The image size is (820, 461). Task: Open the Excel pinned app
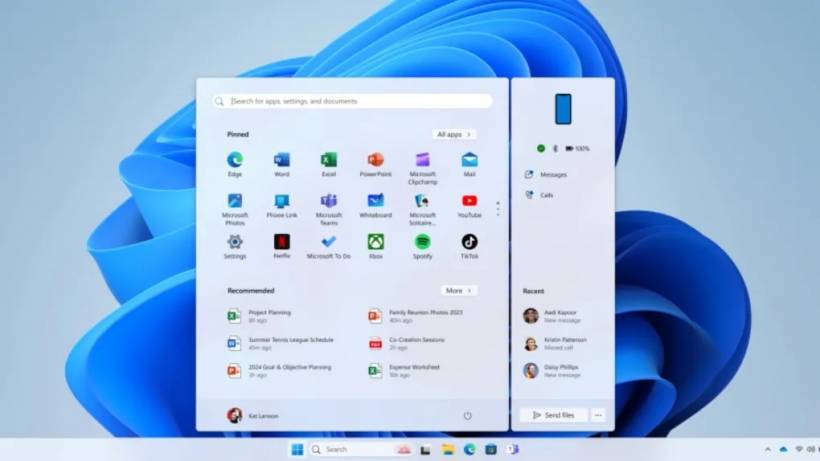coord(328,164)
